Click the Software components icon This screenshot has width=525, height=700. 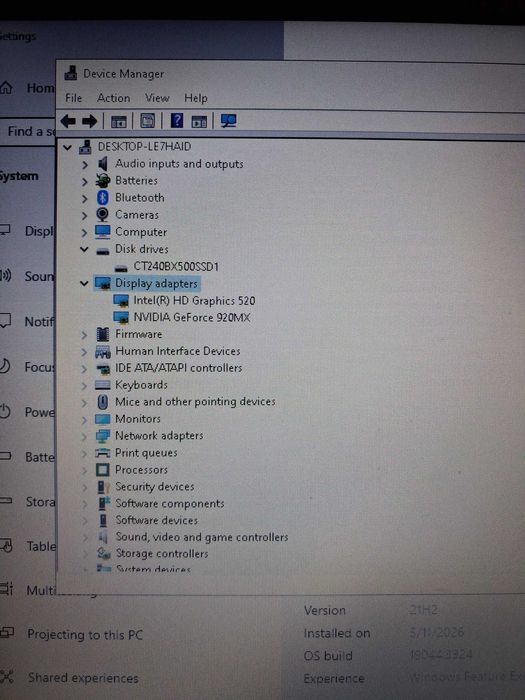click(x=104, y=503)
